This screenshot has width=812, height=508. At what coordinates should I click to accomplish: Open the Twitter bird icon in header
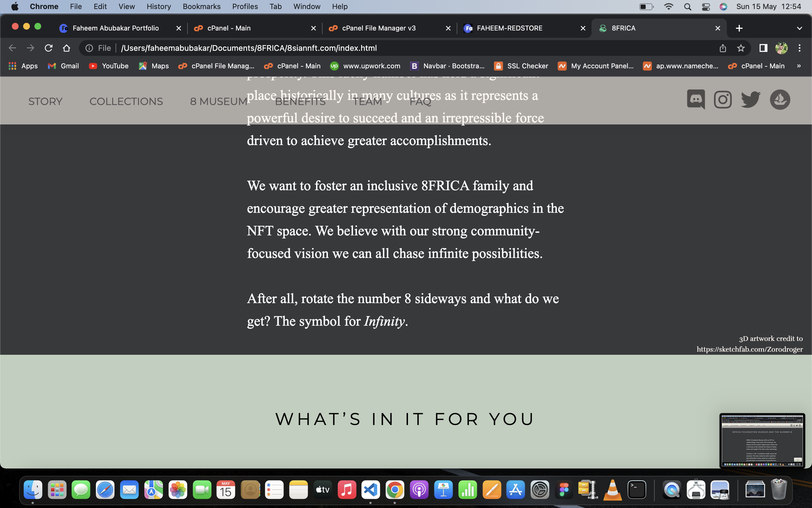point(751,99)
